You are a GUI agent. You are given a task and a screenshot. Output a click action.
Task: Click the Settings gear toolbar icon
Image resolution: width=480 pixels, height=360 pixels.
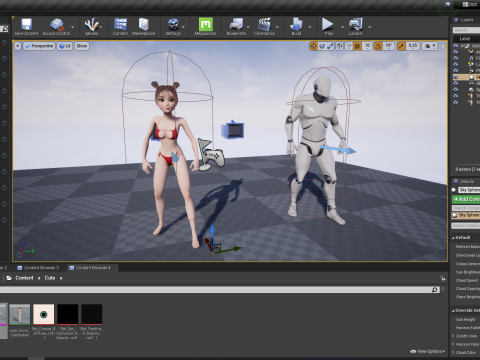coord(173,27)
